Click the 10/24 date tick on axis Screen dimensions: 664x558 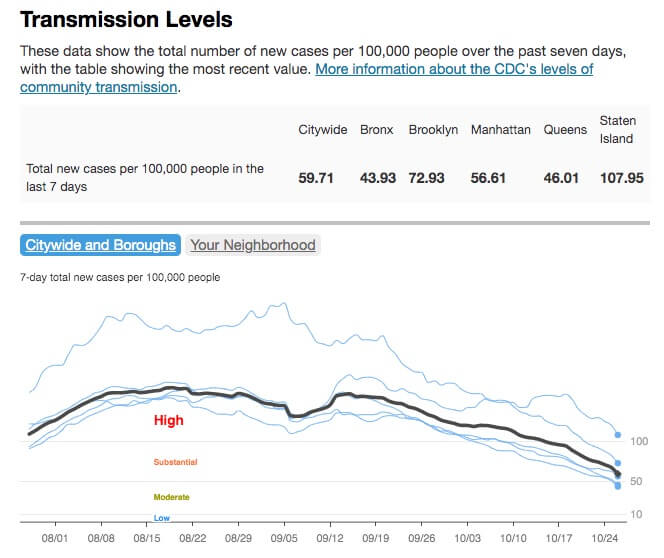(x=606, y=537)
